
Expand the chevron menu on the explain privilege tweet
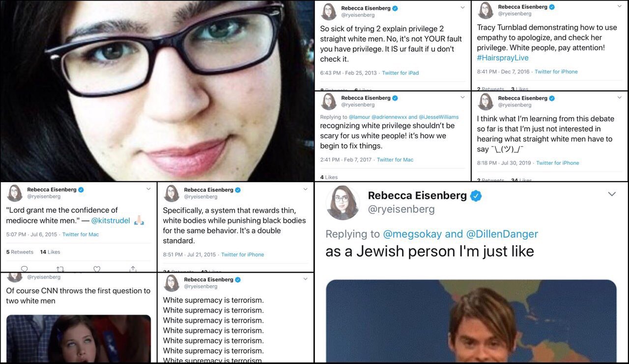coord(462,7)
